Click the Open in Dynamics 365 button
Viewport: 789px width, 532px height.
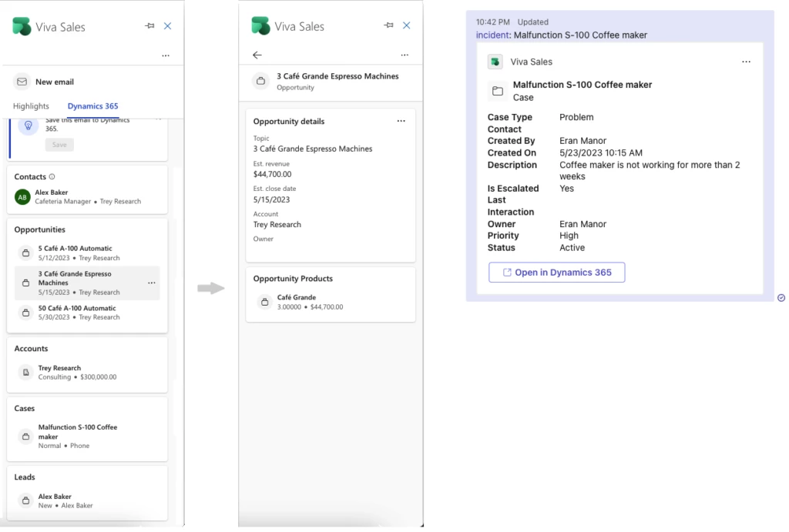(556, 273)
